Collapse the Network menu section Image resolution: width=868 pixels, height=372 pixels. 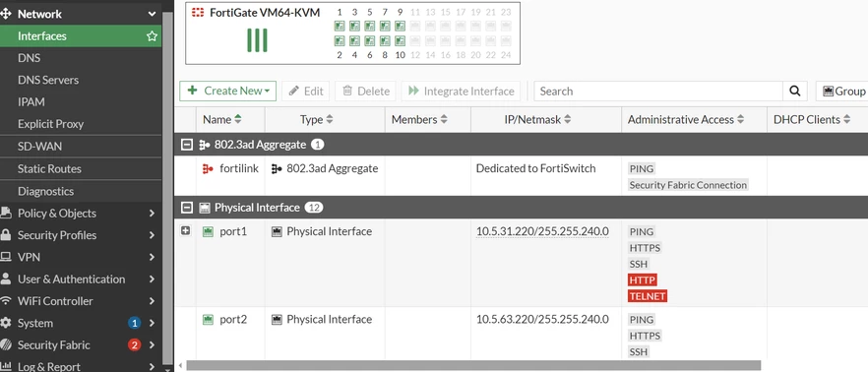tap(152, 14)
